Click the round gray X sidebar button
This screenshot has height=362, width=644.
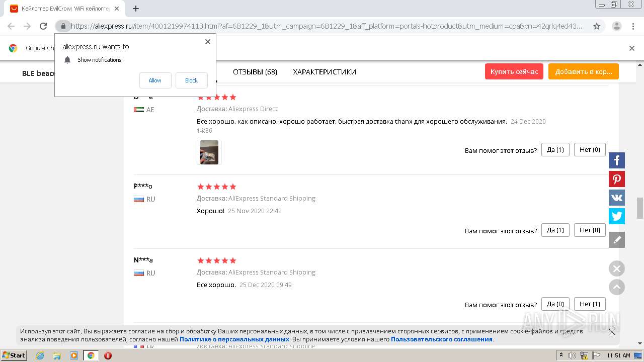pos(617,268)
